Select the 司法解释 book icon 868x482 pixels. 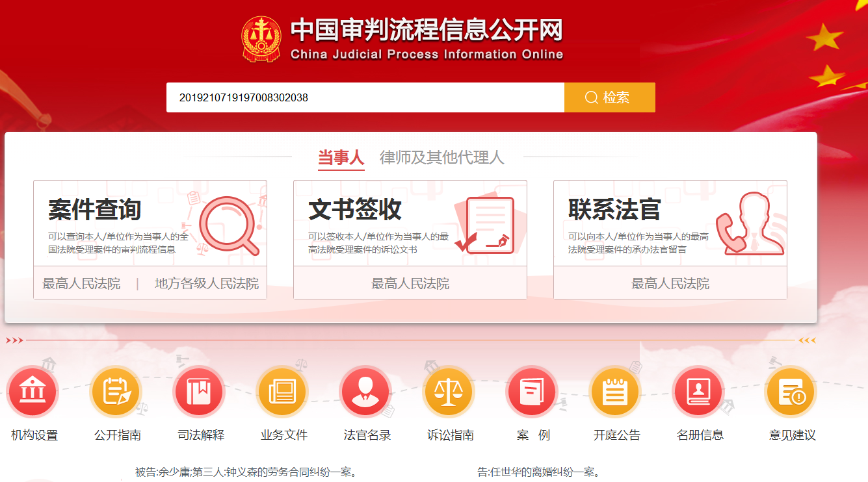pos(199,392)
